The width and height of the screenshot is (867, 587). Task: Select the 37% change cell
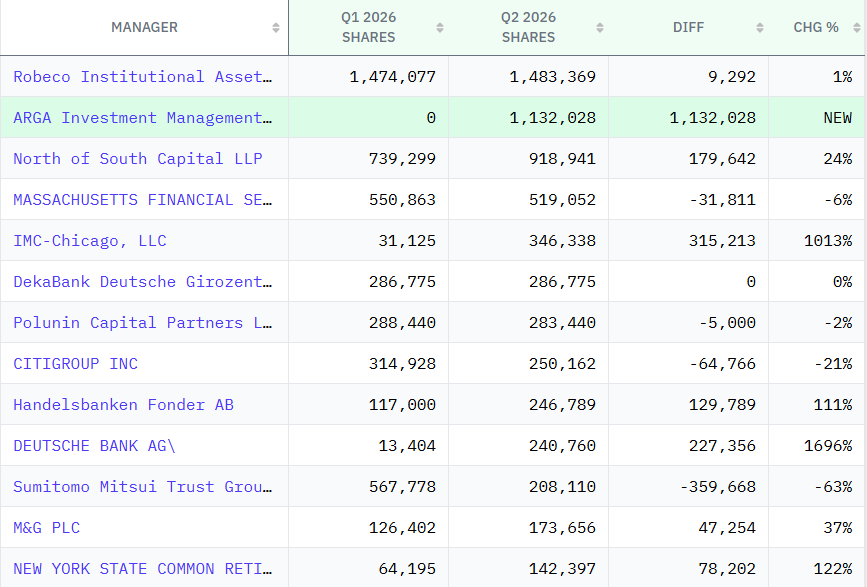coord(837,527)
